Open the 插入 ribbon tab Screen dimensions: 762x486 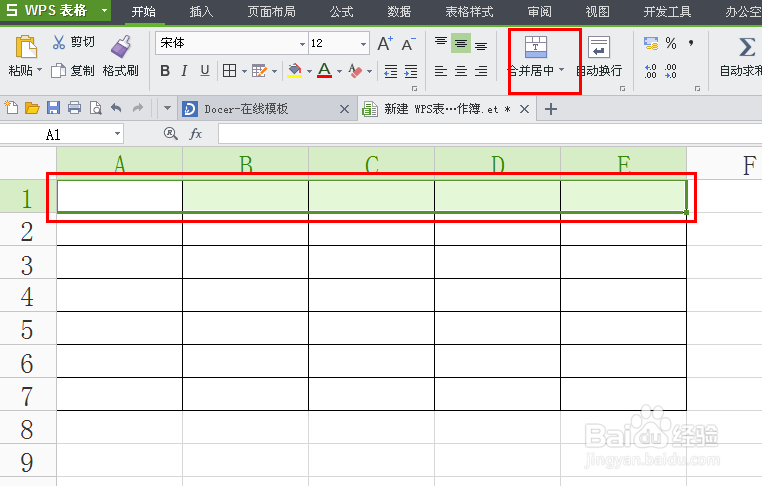[x=201, y=12]
